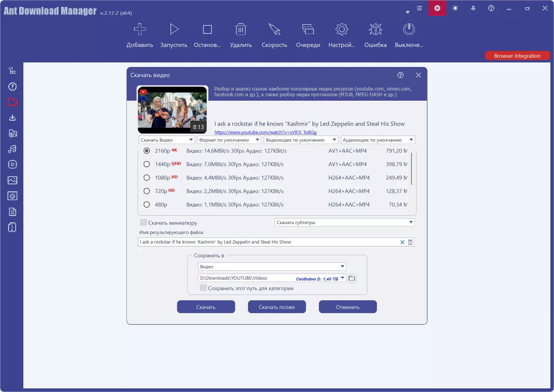Click the Скачать позже button
Image resolution: width=554 pixels, height=392 pixels.
pos(277,307)
